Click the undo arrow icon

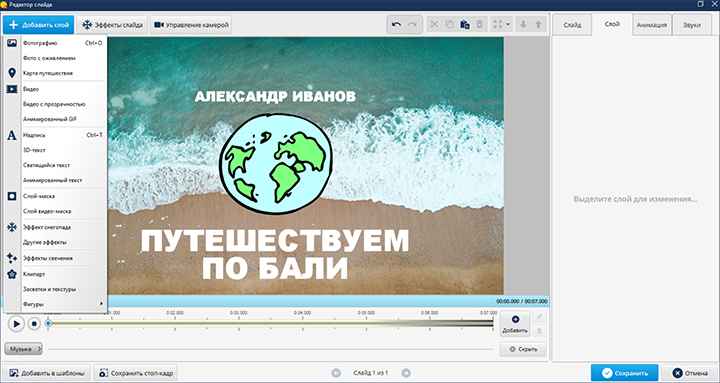click(x=396, y=25)
